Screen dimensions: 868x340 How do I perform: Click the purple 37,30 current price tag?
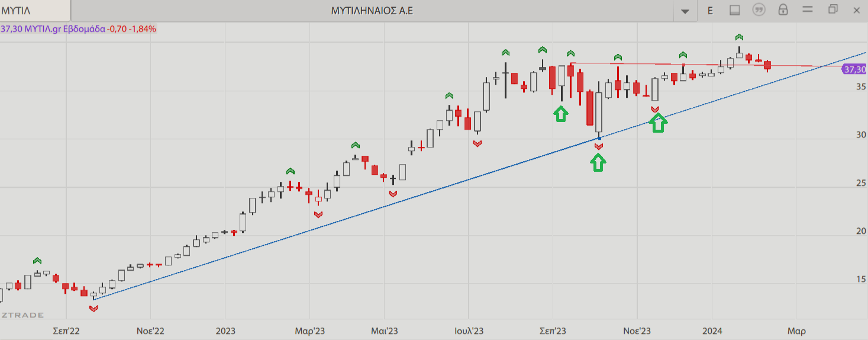pyautogui.click(x=854, y=69)
